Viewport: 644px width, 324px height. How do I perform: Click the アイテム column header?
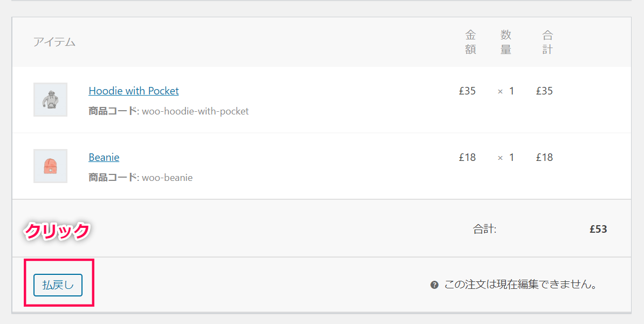54,42
